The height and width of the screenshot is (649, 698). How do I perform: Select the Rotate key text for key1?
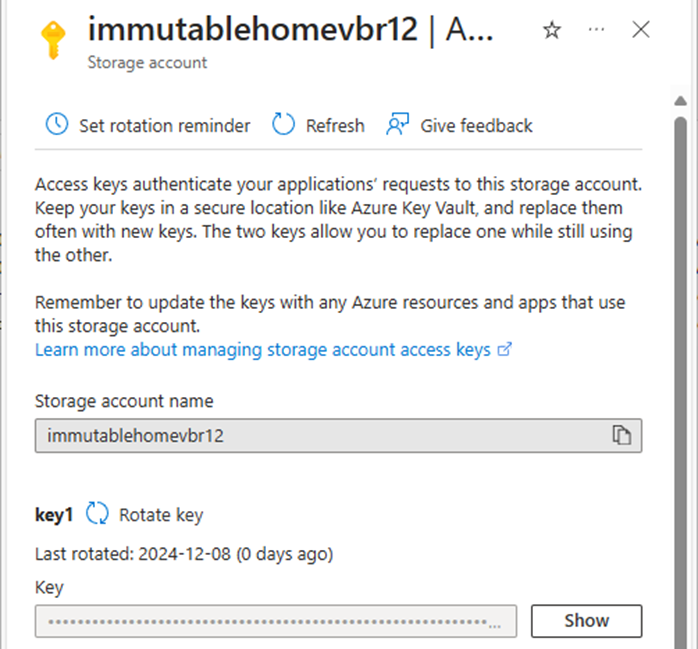click(x=161, y=515)
